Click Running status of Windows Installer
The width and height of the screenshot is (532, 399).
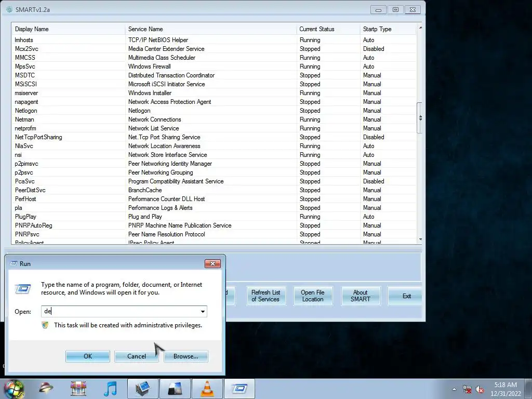[310, 93]
